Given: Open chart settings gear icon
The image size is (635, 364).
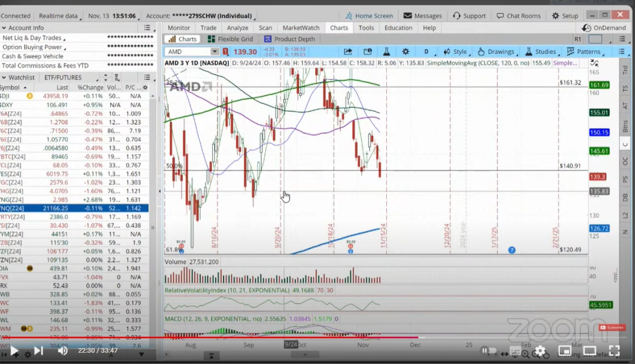Looking at the screenshot, I should pos(405,51).
